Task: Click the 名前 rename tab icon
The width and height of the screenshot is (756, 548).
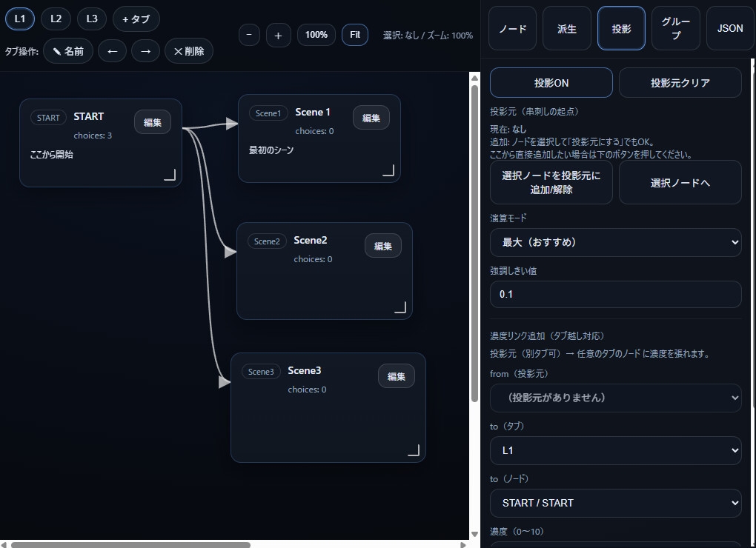Action: click(x=68, y=51)
